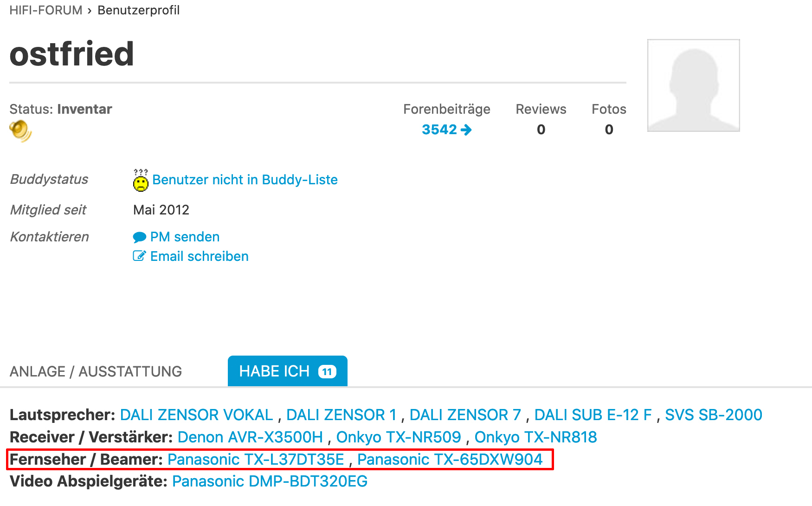Open the 3542 forum posts link
This screenshot has width=812, height=506.
439,130
